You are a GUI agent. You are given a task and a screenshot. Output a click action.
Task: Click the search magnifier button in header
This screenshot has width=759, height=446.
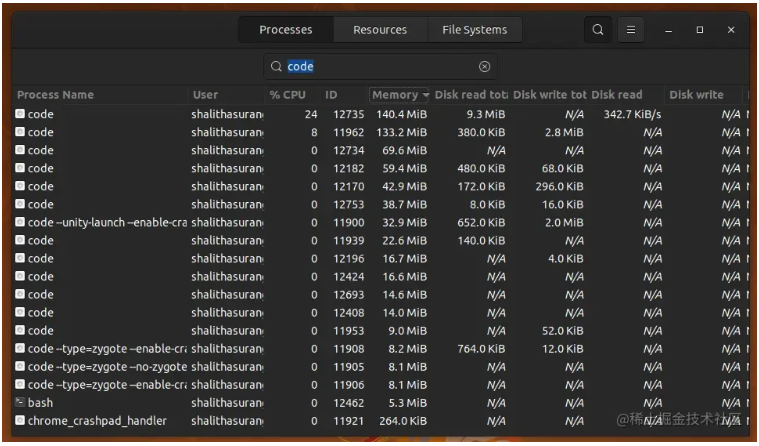click(x=598, y=30)
